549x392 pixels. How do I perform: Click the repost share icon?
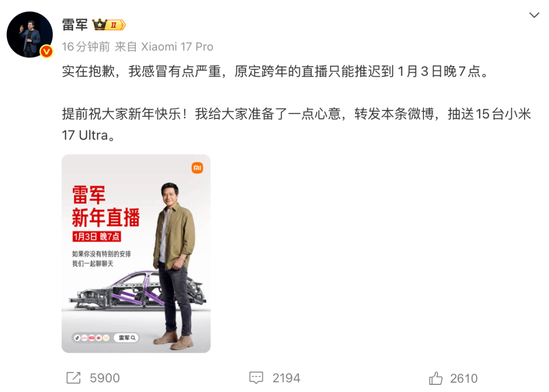pyautogui.click(x=74, y=378)
